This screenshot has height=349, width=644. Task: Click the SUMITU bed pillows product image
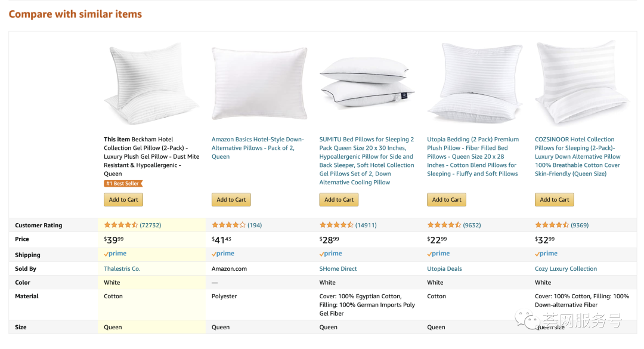(x=367, y=84)
